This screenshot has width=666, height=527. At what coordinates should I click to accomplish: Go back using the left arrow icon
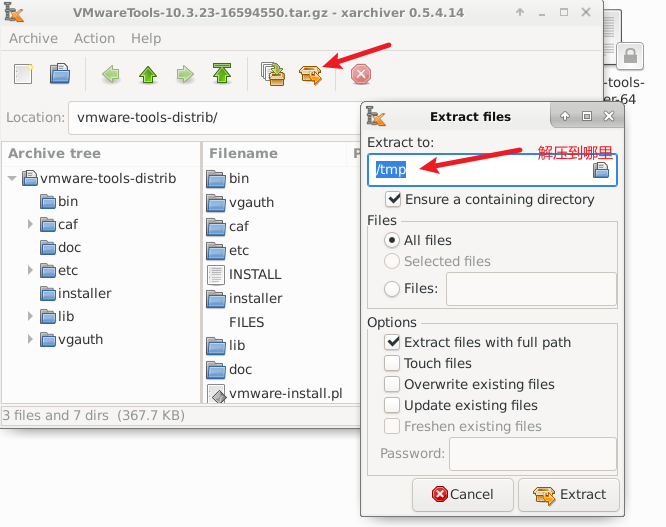111,74
